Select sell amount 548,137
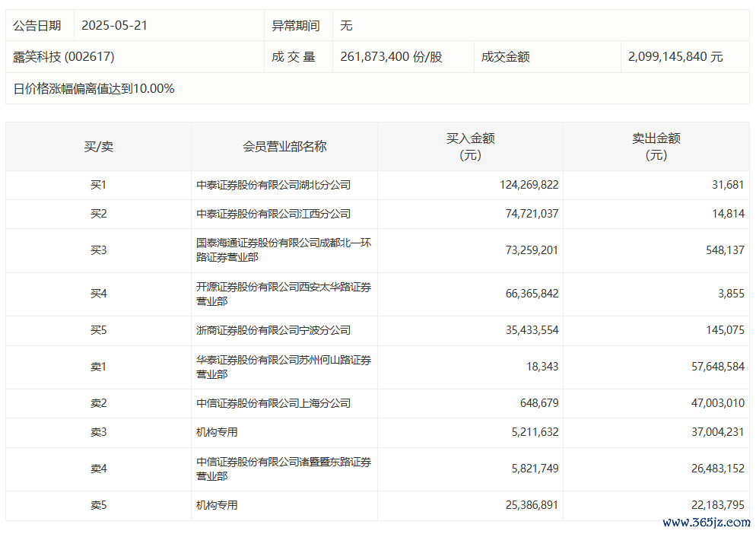 click(x=725, y=250)
